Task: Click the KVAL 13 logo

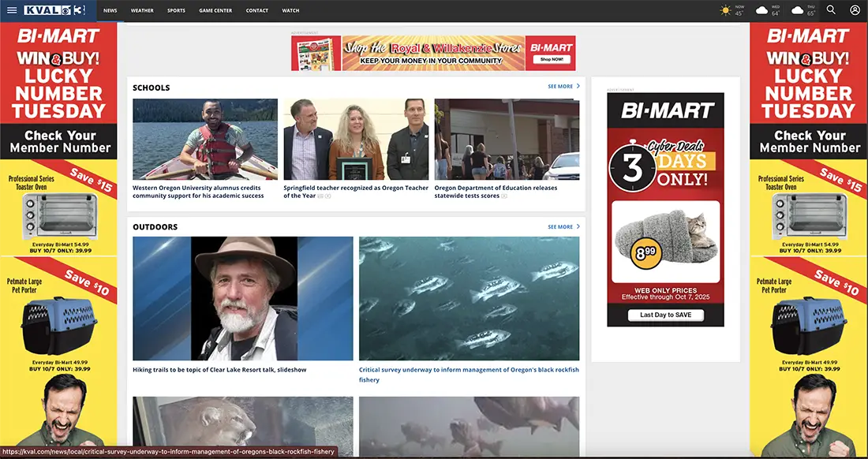Action: [x=54, y=10]
